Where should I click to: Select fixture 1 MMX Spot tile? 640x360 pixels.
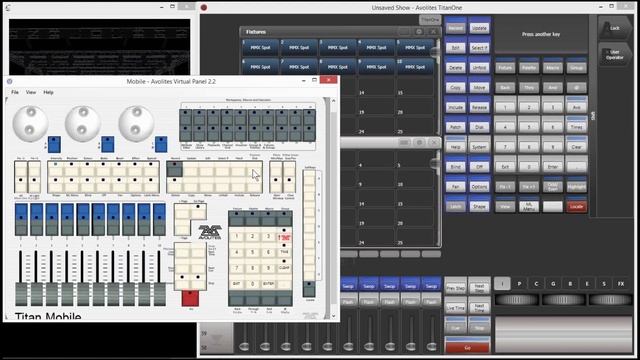[x=260, y=47]
